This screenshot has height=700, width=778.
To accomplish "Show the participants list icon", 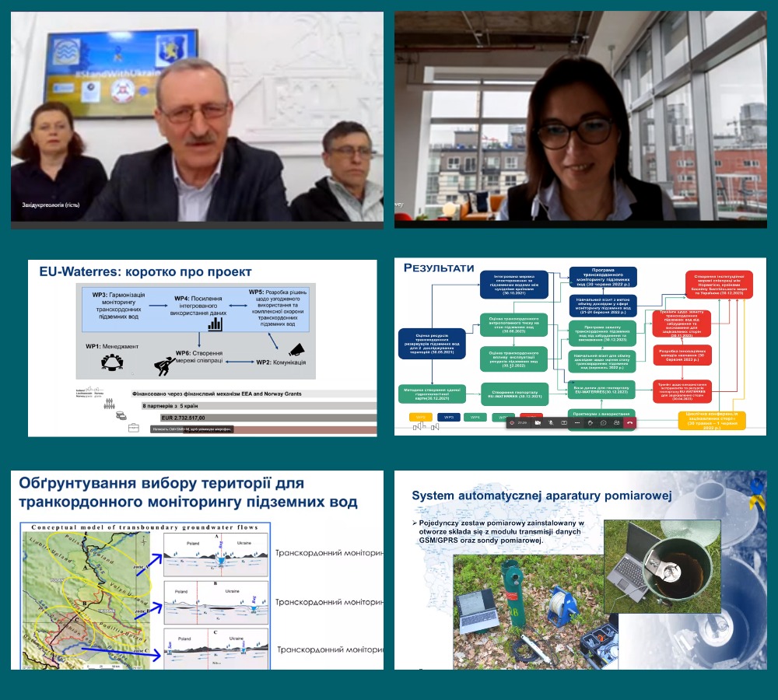I will (x=616, y=422).
